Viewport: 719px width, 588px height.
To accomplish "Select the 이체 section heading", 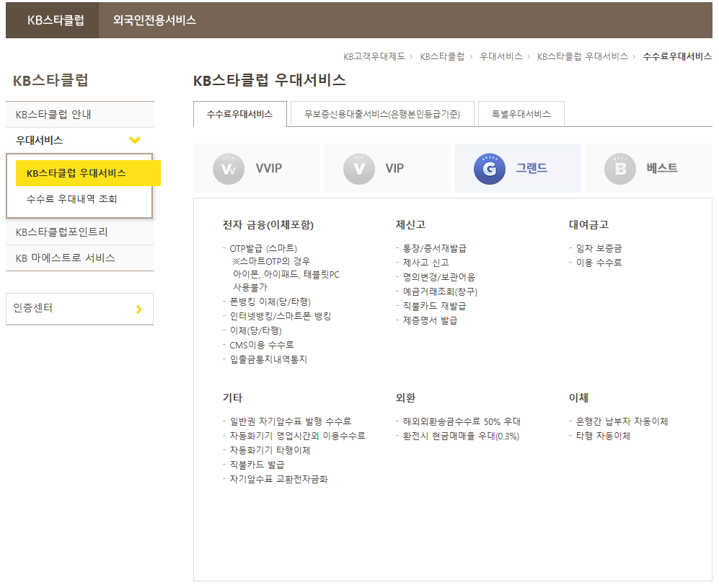I will point(578,398).
